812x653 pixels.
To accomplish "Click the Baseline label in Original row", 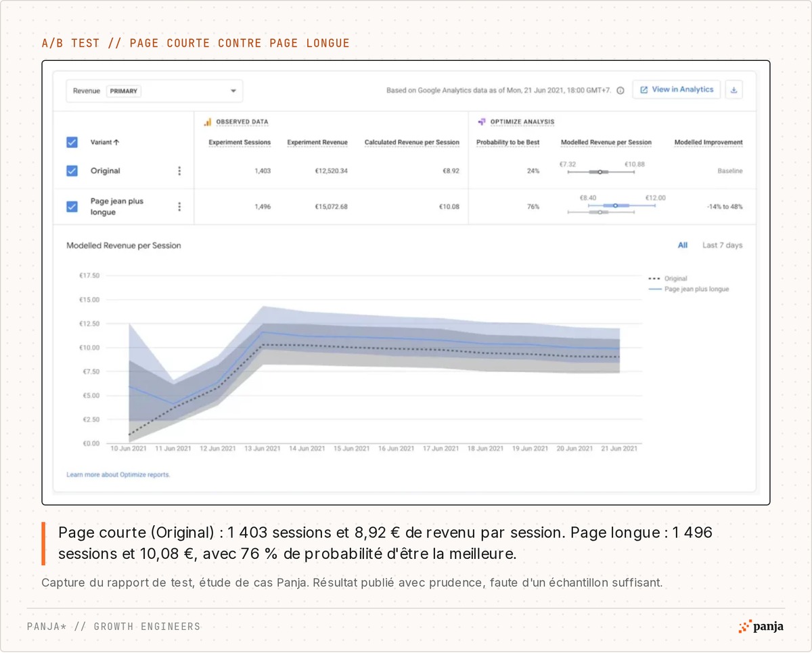I will click(730, 171).
